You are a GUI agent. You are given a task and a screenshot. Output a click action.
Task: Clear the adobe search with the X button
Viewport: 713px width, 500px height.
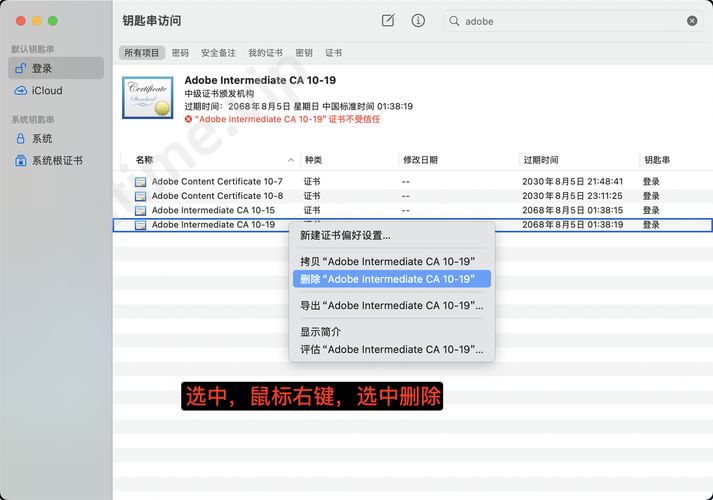[x=692, y=21]
